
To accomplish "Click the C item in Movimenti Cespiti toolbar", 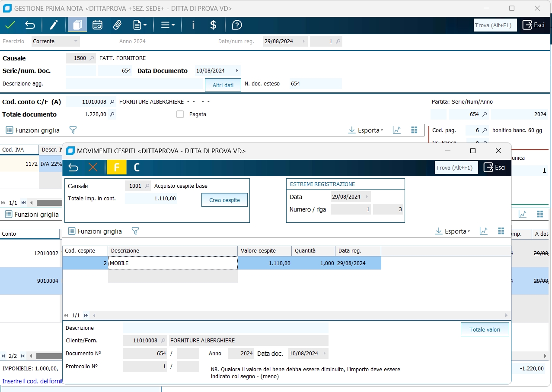I will 137,168.
